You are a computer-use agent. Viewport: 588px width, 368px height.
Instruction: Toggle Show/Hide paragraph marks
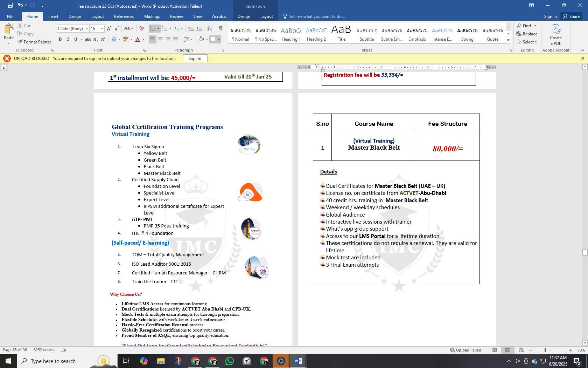[220, 28]
